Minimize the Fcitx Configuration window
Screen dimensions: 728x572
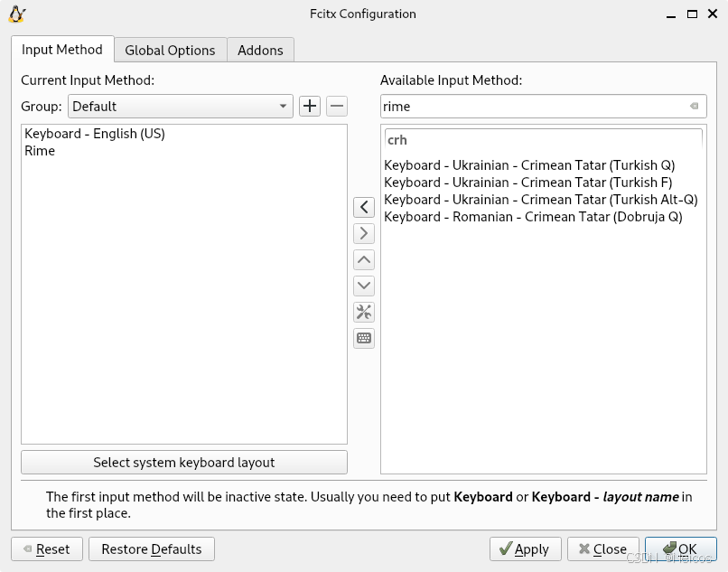click(670, 14)
